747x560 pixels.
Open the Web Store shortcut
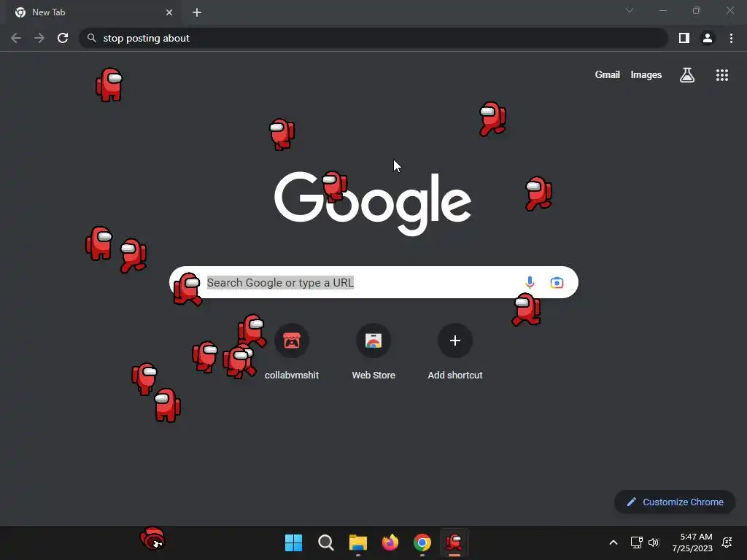373,352
